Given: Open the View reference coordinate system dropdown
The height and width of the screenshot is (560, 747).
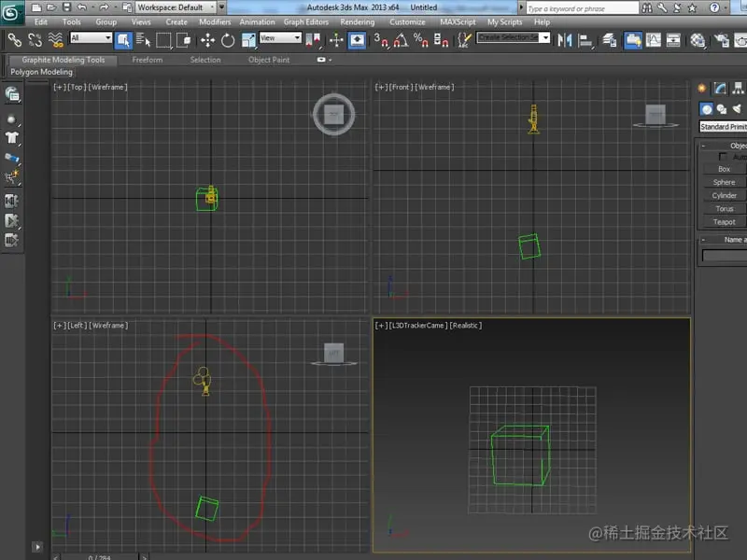Looking at the screenshot, I should [x=280, y=38].
